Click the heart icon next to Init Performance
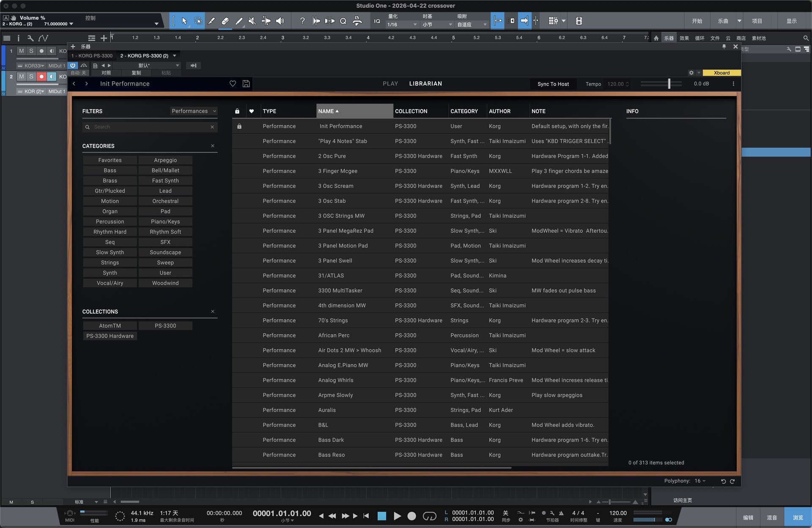The width and height of the screenshot is (812, 528). 233,83
